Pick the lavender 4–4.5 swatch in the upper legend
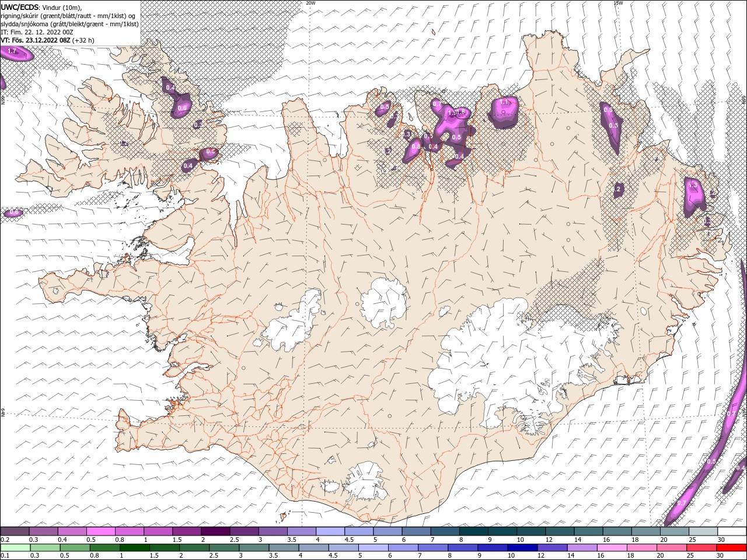 click(330, 531)
